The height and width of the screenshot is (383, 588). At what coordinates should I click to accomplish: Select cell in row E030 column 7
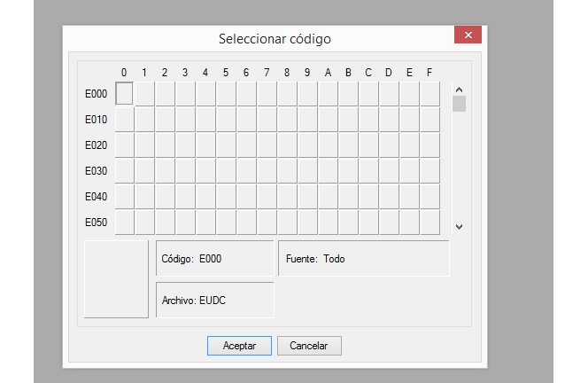(267, 171)
